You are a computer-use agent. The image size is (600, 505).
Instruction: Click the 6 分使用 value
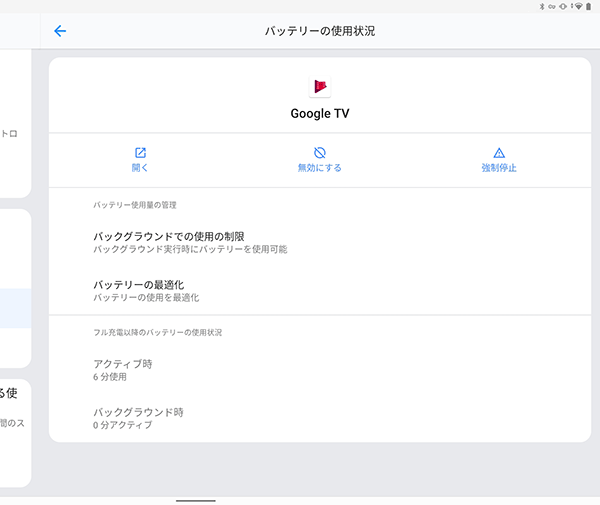click(110, 377)
